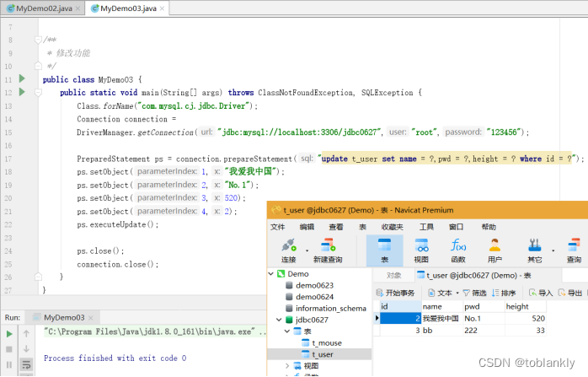This screenshot has height=377, width=588.
Task: Select the information_schema database
Action: 331,309
